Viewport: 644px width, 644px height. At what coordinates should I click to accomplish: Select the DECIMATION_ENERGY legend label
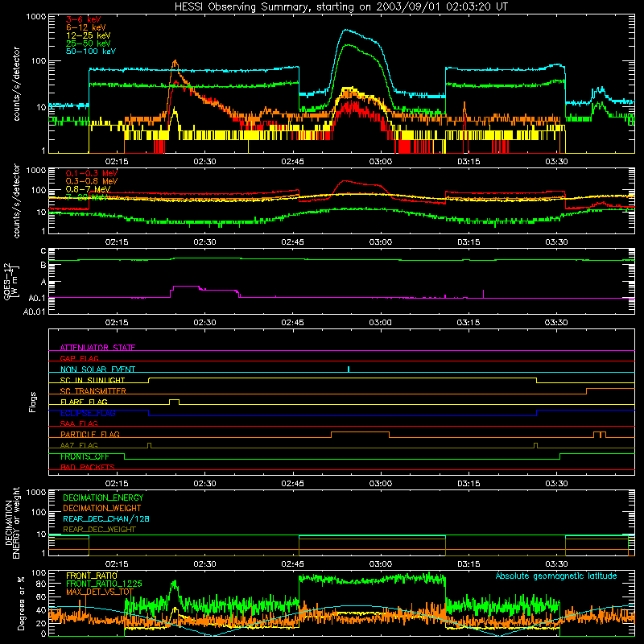(x=103, y=497)
